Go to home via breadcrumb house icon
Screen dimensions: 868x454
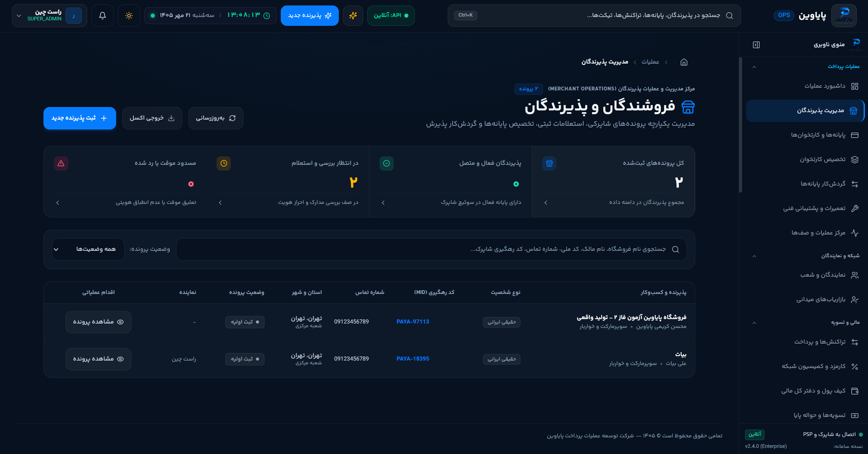pos(684,62)
